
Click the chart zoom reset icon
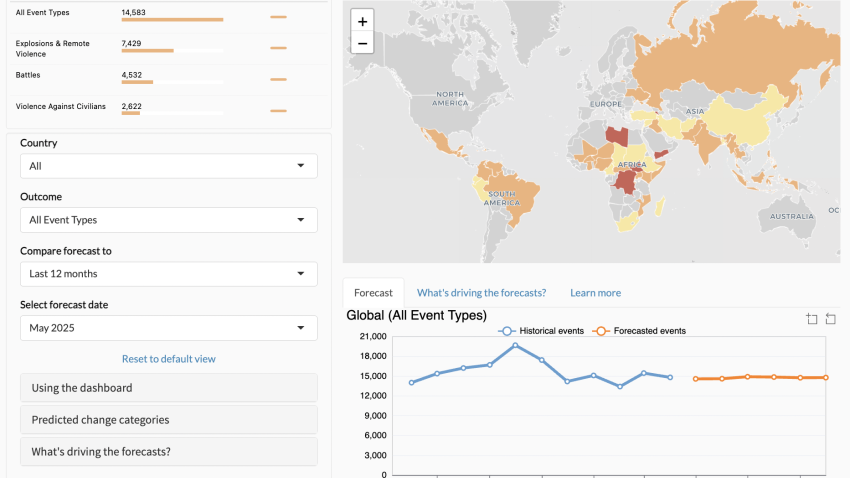[x=830, y=319]
